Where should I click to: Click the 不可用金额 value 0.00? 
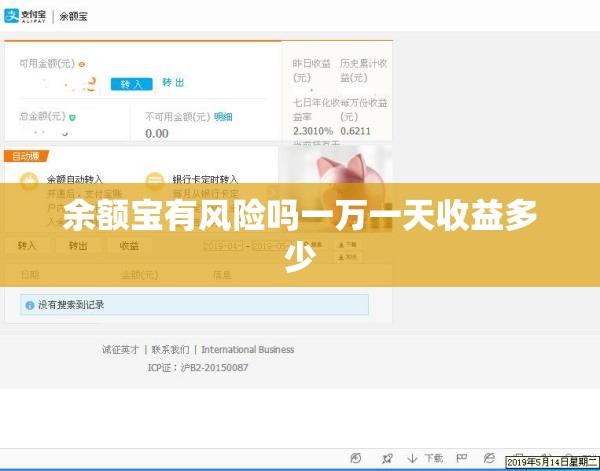pyautogui.click(x=157, y=134)
